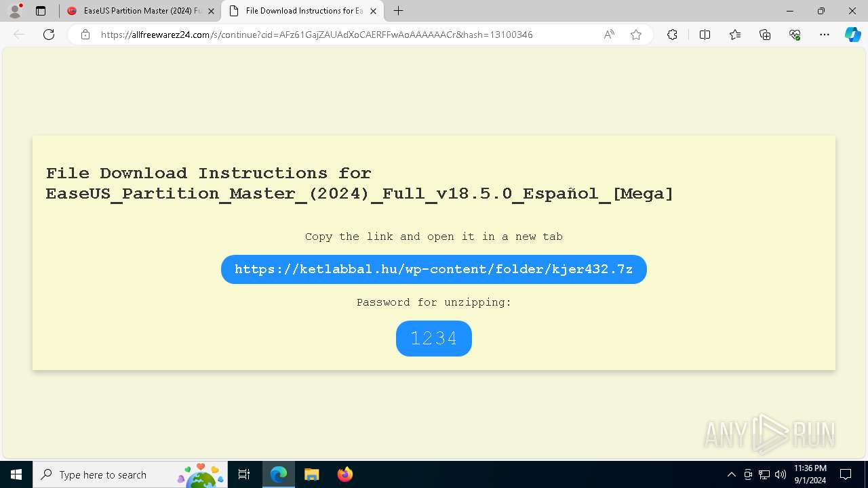Copy the 1234 unzip password
Screen dimensions: 868x488
[434, 338]
